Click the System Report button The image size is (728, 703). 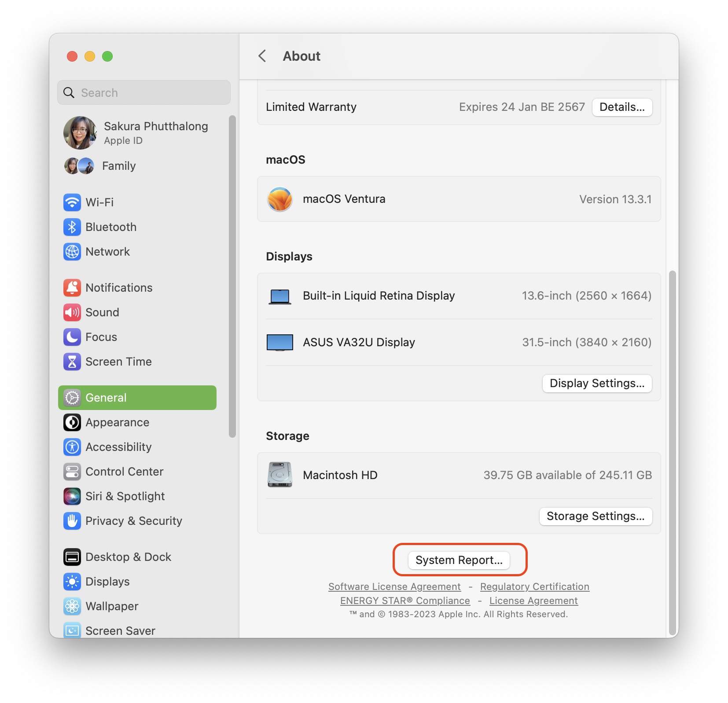pyautogui.click(x=459, y=560)
